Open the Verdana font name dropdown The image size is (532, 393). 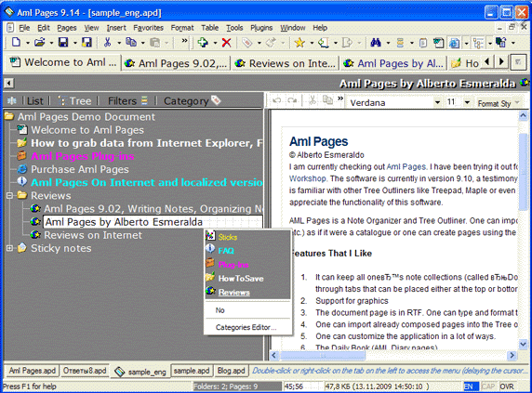click(x=438, y=102)
